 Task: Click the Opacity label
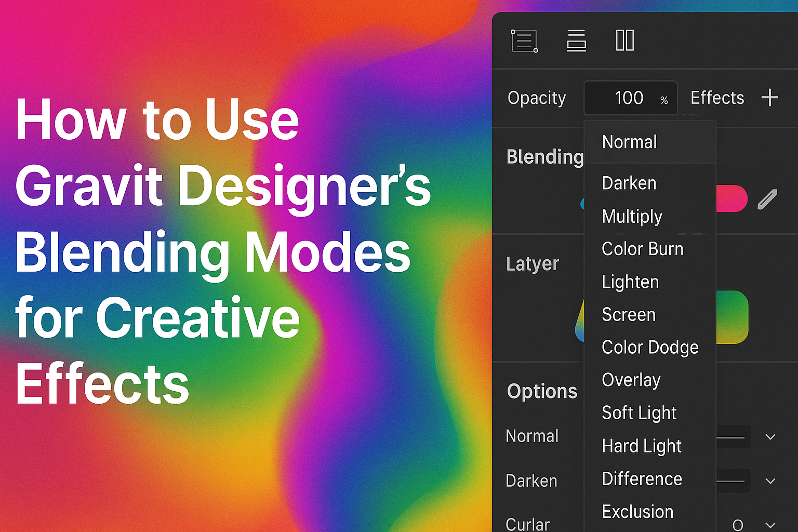[x=537, y=98]
